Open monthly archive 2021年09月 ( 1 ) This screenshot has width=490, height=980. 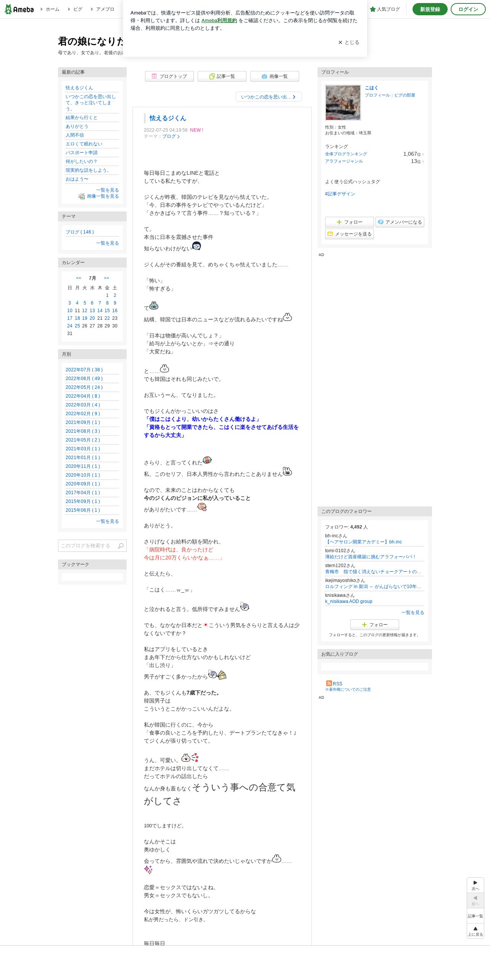[83, 422]
